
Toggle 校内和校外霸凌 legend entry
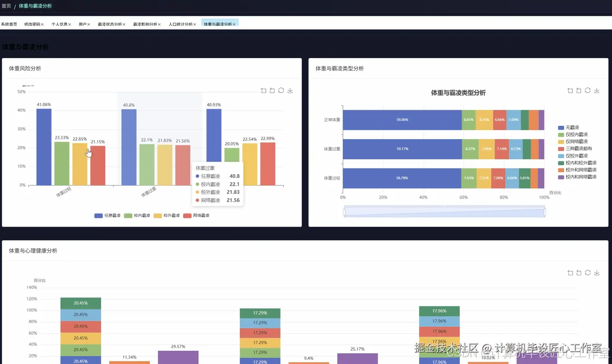577,163
